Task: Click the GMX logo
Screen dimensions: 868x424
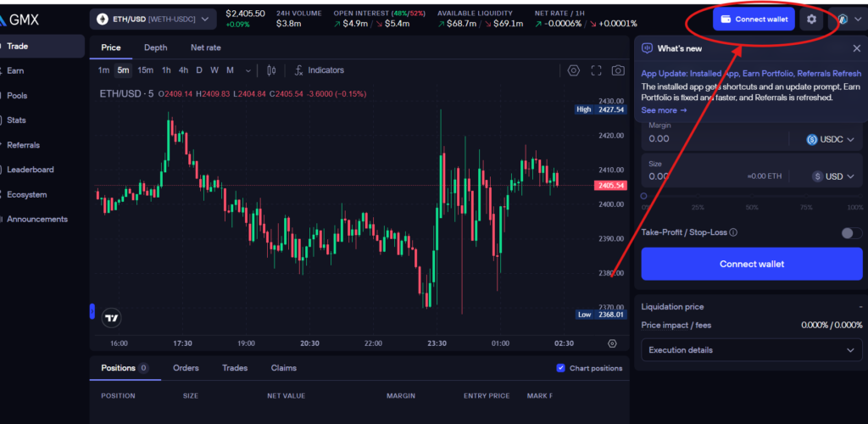Action: click(19, 20)
